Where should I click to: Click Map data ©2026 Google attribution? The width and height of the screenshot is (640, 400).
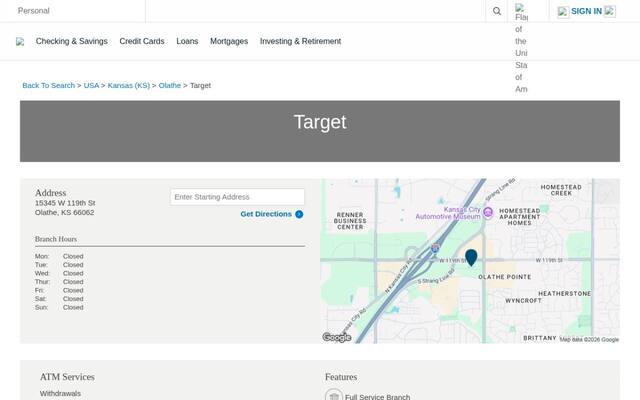[x=589, y=340]
